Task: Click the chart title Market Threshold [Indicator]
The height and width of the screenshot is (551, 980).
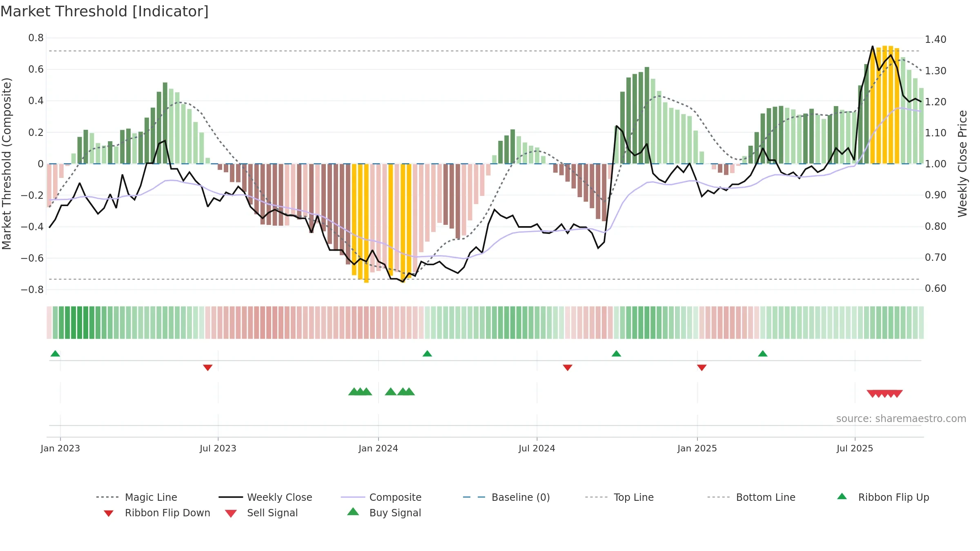Action: [x=105, y=11]
